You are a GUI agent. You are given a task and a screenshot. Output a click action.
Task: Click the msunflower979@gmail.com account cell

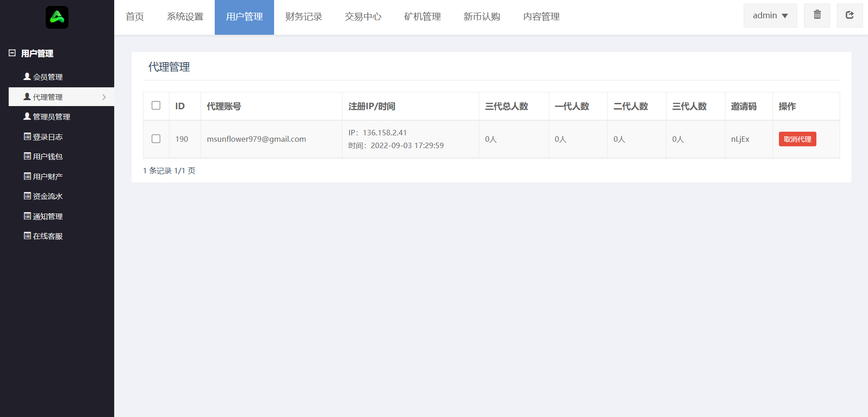point(256,139)
